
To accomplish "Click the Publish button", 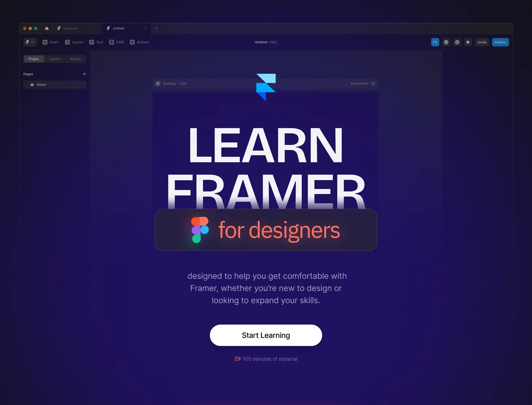I will 500,42.
